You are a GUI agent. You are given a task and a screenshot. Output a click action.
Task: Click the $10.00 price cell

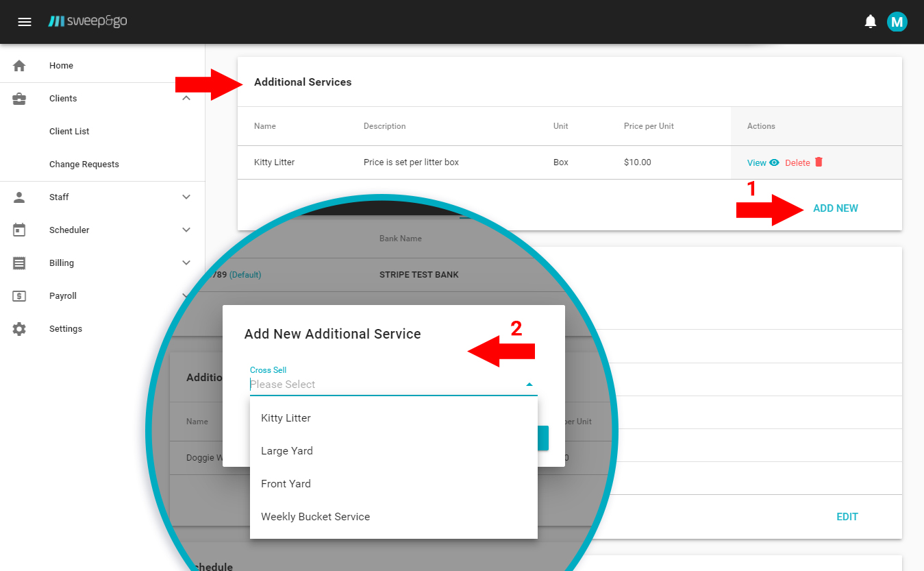638,162
